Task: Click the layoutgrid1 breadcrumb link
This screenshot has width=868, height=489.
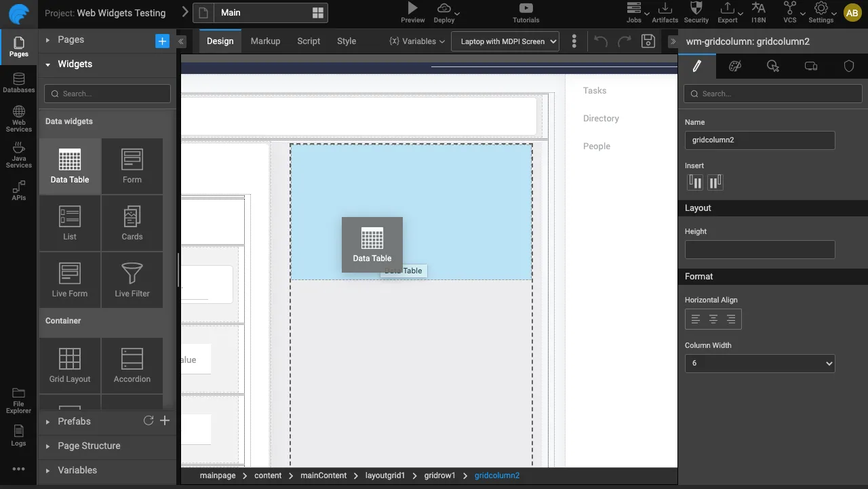Action: click(x=384, y=476)
